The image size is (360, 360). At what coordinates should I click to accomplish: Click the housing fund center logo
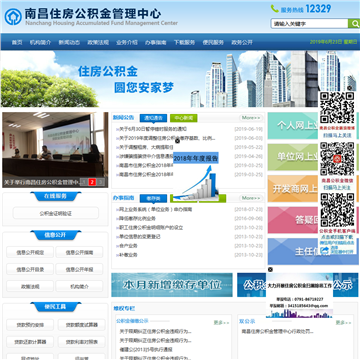point(13,17)
